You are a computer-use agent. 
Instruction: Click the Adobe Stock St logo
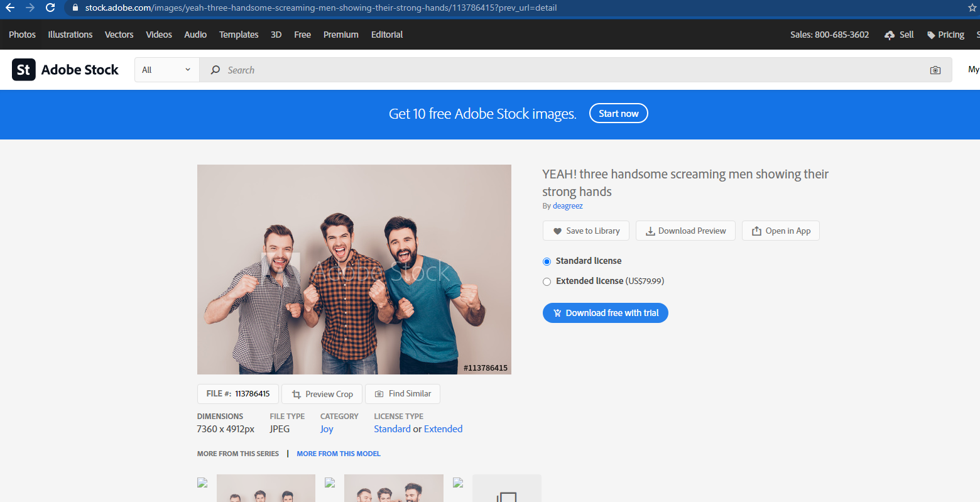[23, 70]
